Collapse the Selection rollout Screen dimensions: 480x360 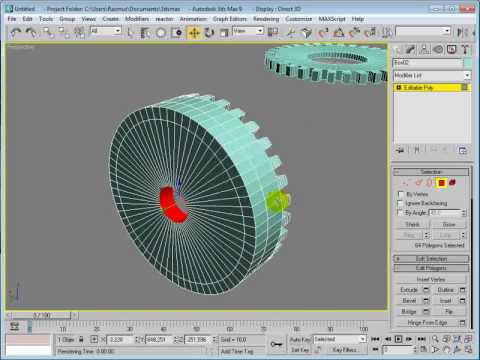click(x=431, y=172)
